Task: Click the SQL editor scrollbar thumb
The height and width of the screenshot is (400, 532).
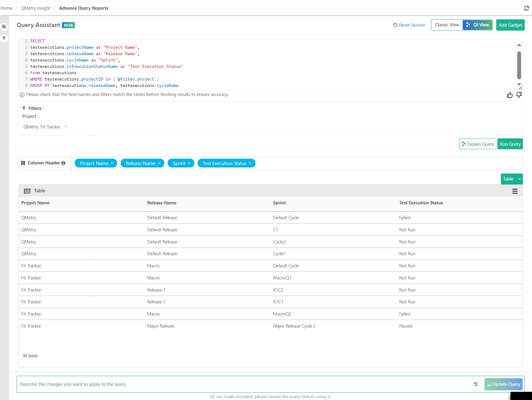Action: click(x=519, y=64)
